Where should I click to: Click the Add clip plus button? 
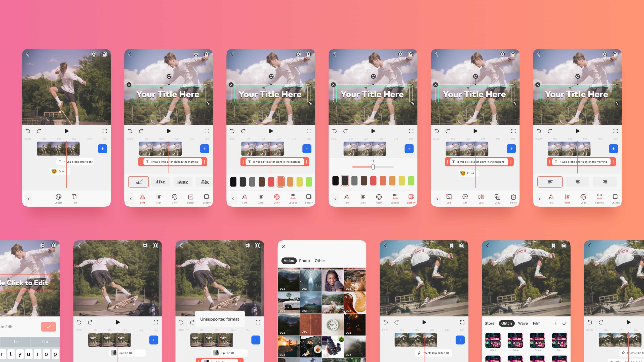pyautogui.click(x=102, y=149)
